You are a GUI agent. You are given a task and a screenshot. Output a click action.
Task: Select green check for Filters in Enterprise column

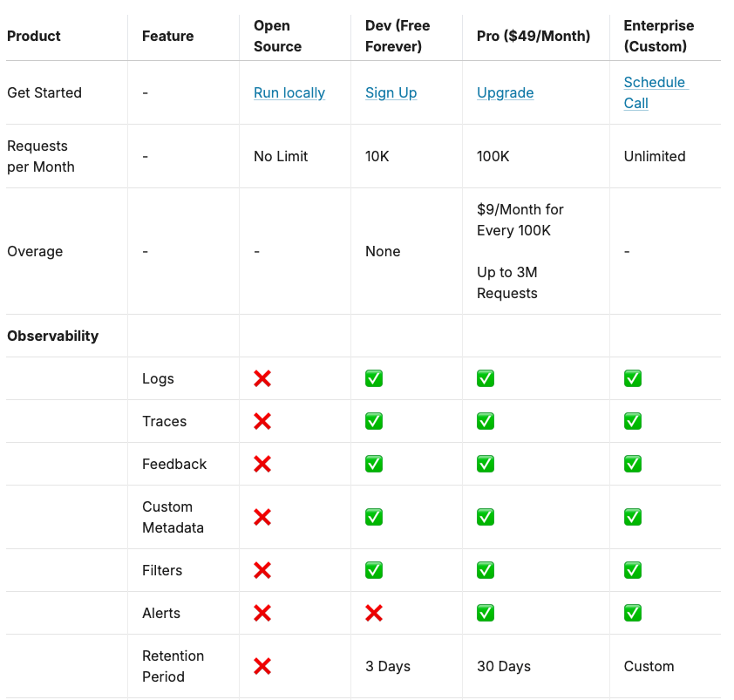(x=632, y=570)
